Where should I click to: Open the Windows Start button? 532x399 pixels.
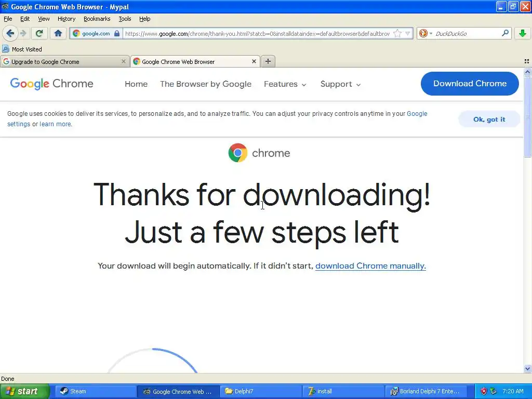[x=24, y=391]
